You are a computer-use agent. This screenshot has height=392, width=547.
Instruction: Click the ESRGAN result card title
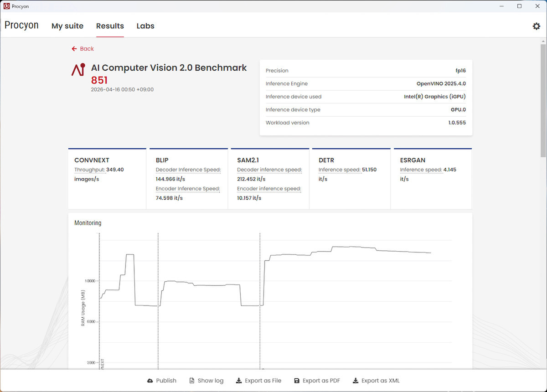click(x=413, y=160)
